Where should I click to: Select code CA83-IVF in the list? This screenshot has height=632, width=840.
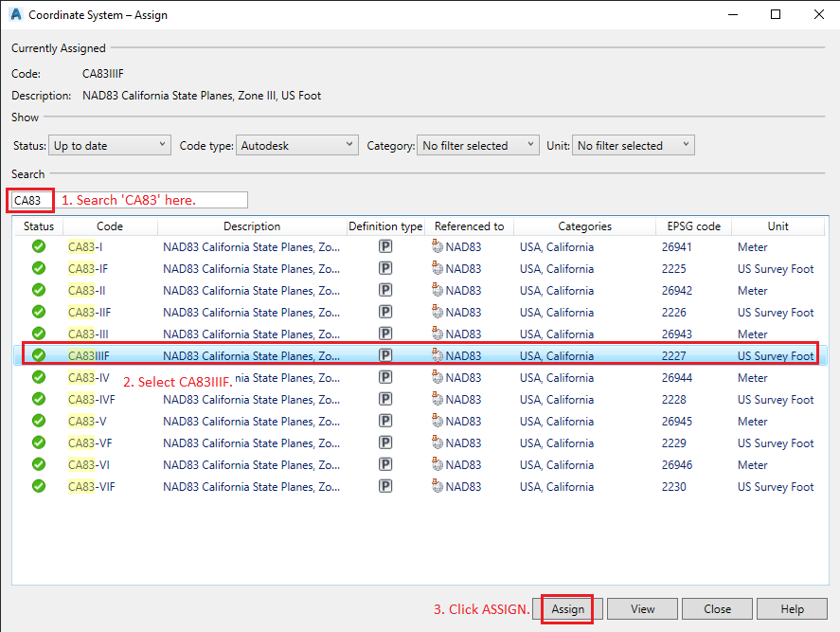[x=92, y=399]
